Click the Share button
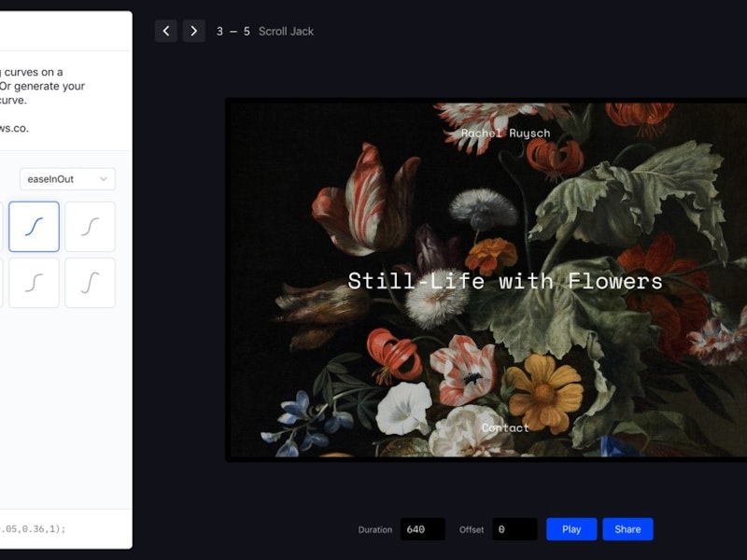Viewport: 747px width, 560px height. point(627,529)
